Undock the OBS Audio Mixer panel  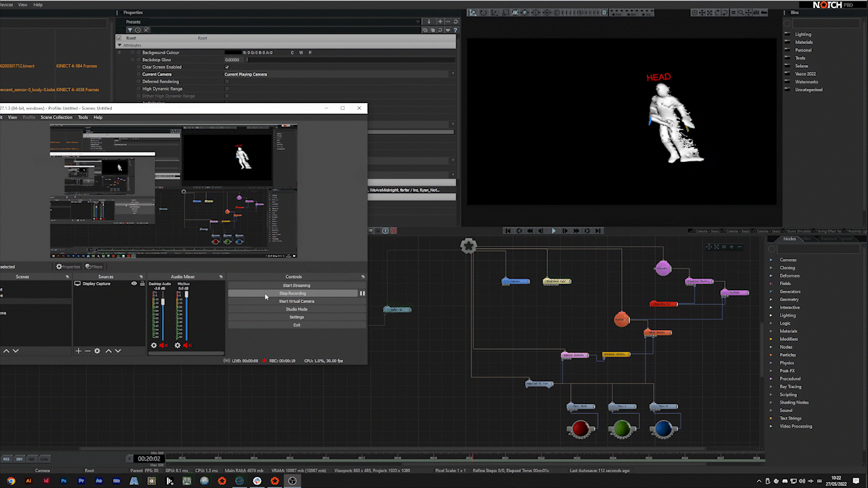coord(221,277)
